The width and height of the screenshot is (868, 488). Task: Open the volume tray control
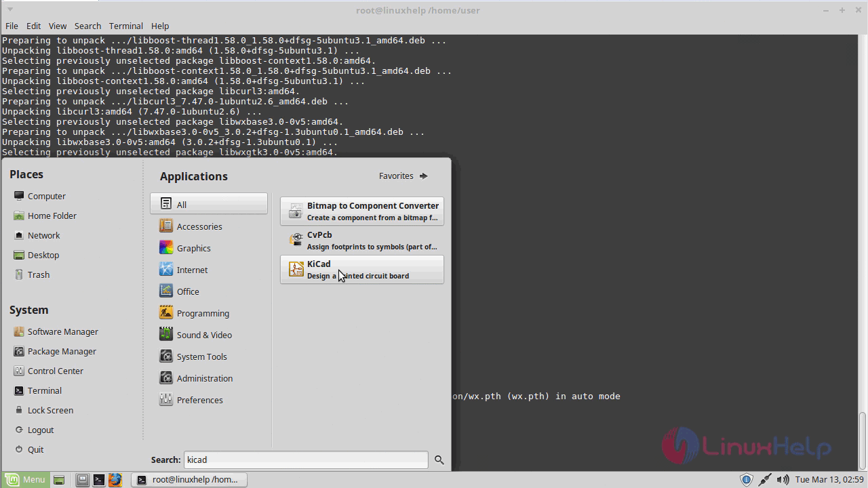(783, 480)
